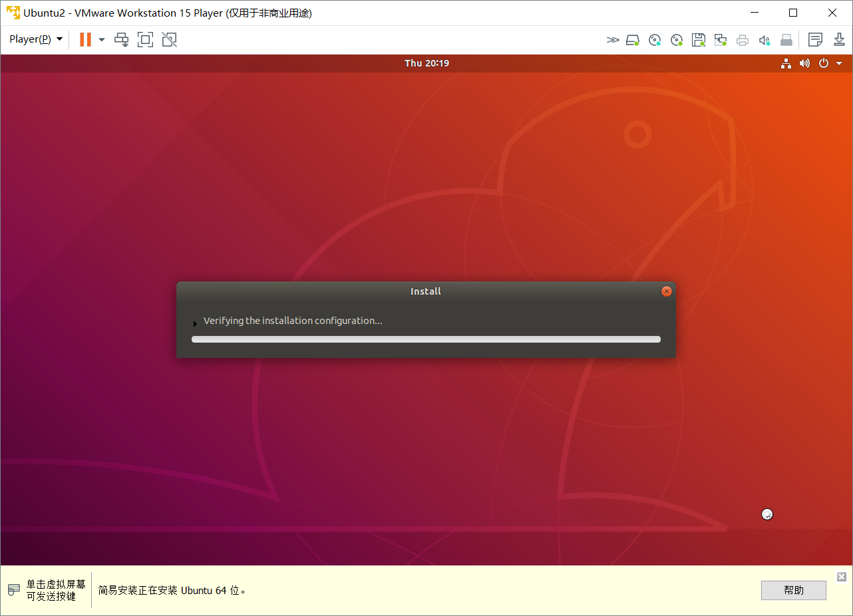Click the Ubuntu power icon in top bar

click(x=824, y=63)
